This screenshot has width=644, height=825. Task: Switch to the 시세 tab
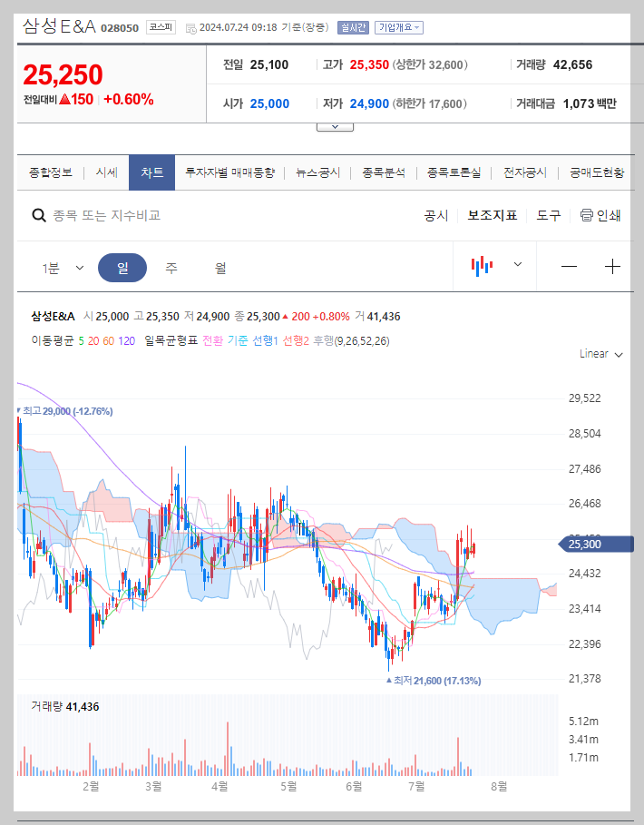tap(108, 172)
